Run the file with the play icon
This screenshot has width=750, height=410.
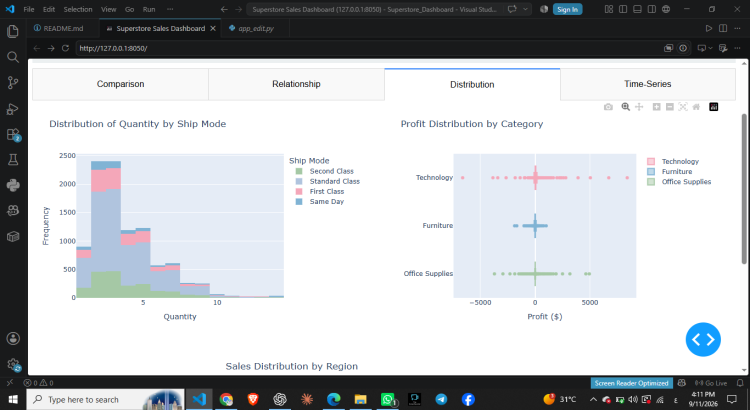(x=709, y=28)
